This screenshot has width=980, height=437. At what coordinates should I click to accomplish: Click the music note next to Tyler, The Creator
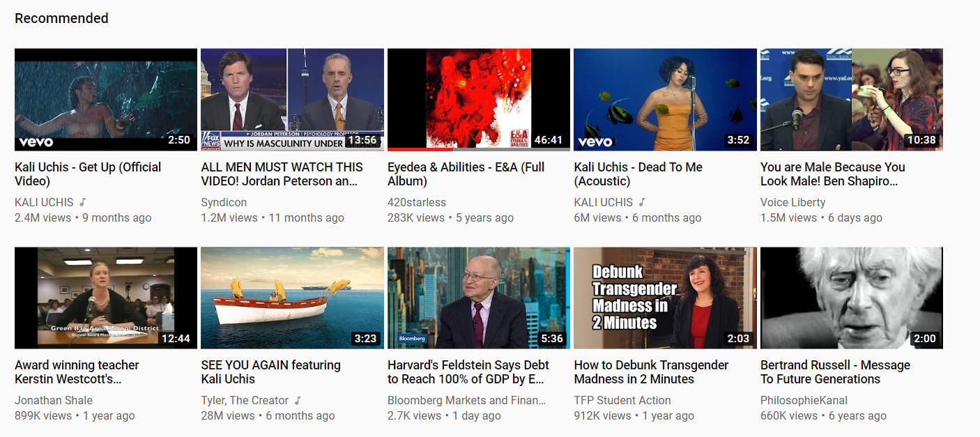(298, 400)
